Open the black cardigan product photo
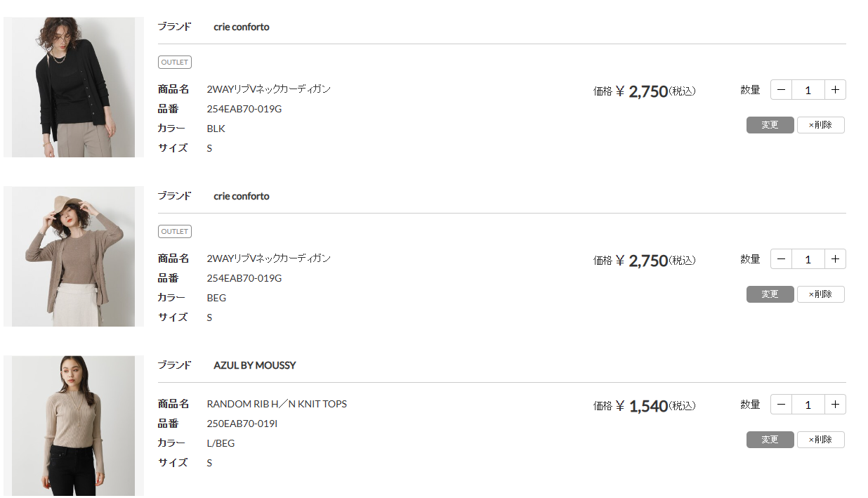Viewport: 868px width, 498px height. [x=73, y=87]
